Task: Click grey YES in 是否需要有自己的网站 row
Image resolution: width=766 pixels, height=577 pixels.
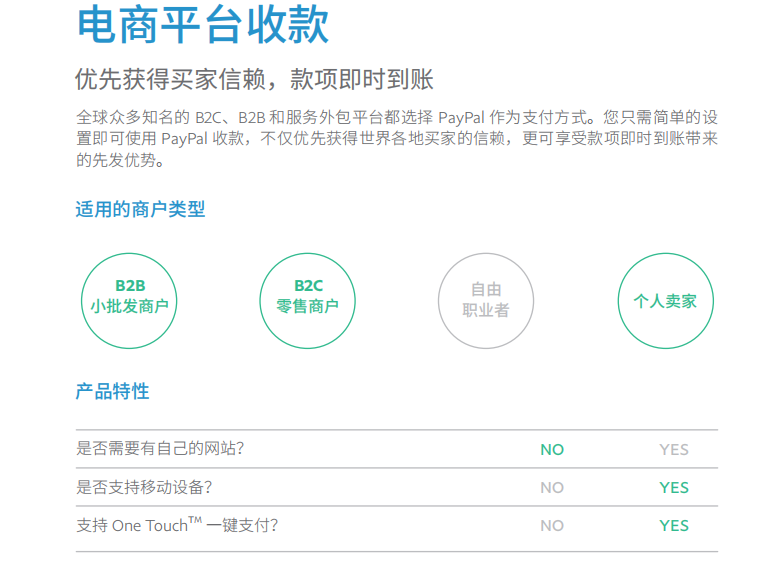Action: click(x=674, y=449)
